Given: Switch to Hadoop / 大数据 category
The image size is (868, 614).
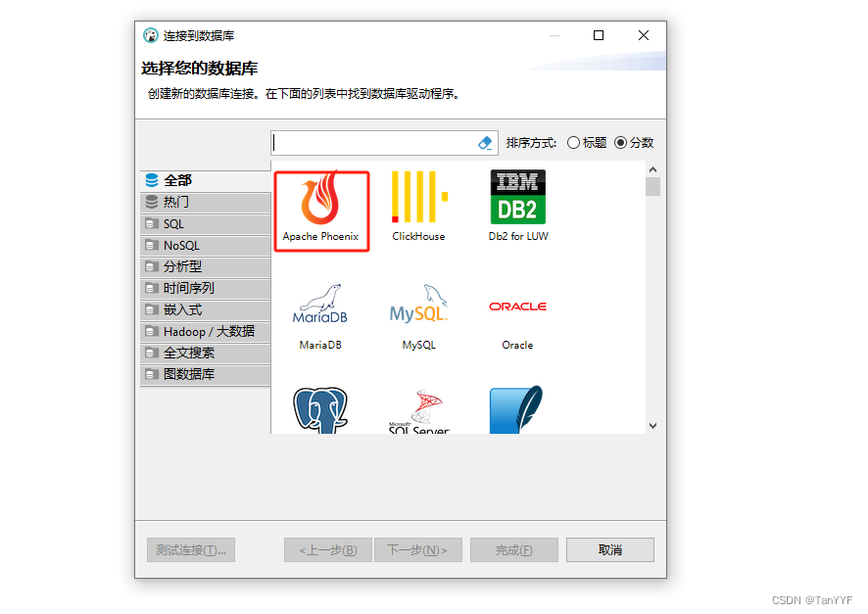Looking at the screenshot, I should (x=206, y=332).
